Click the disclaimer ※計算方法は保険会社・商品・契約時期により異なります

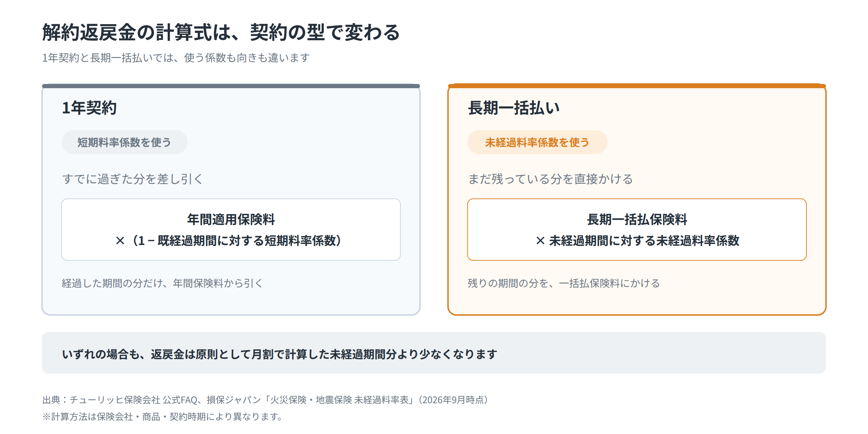coord(163,416)
